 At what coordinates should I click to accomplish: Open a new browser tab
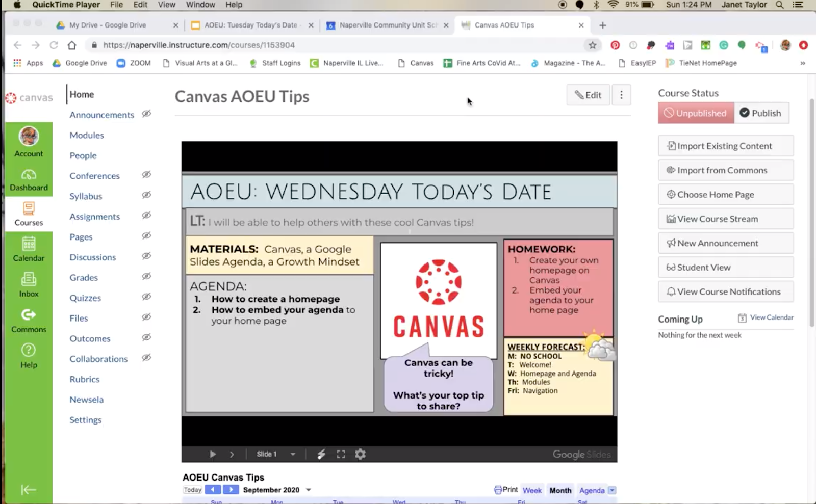click(x=602, y=25)
